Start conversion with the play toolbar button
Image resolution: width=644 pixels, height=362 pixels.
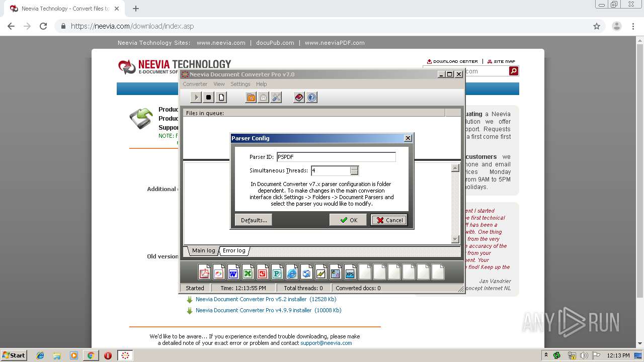click(196, 98)
